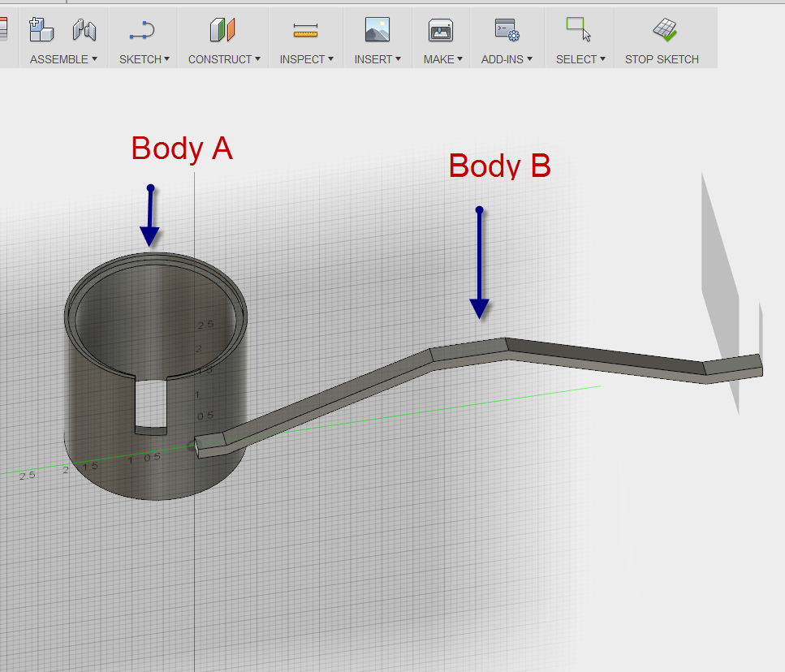Open the Make 3D print icon
This screenshot has width=785, height=672.
(x=441, y=30)
